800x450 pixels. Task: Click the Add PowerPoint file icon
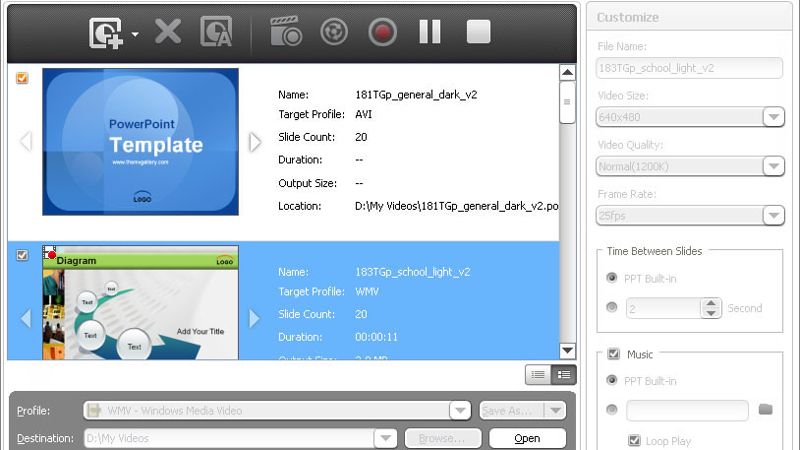tap(106, 33)
